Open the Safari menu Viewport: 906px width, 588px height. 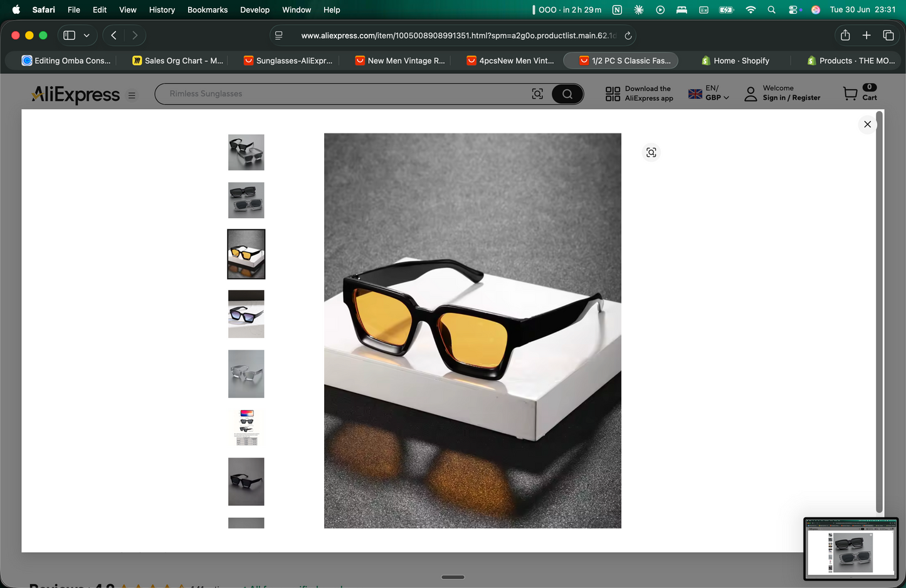44,9
